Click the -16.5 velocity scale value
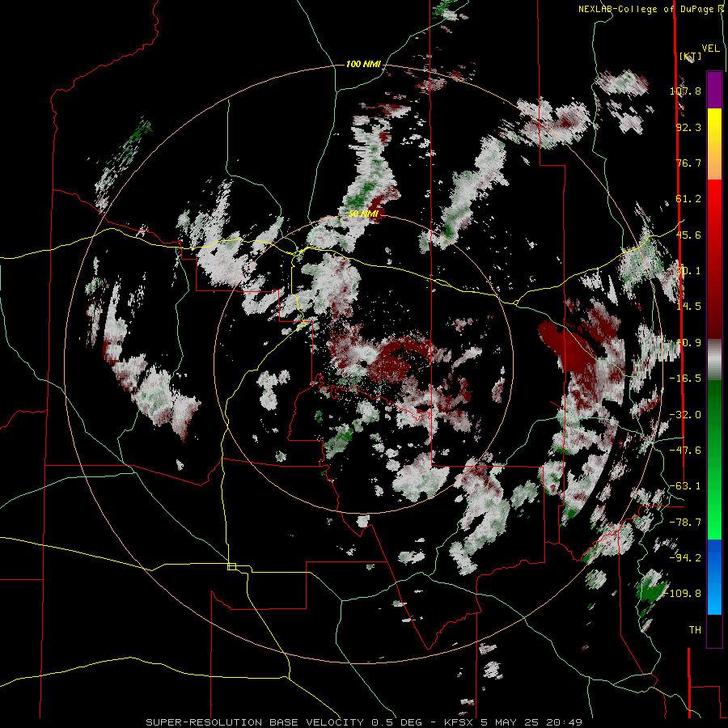Viewport: 728px width, 728px height. 685,379
